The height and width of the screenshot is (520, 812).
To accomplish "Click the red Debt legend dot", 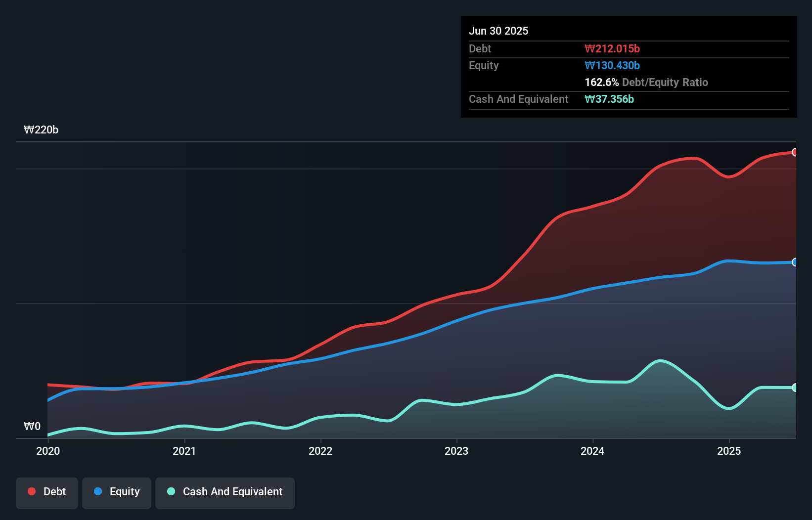I will 31,491.
